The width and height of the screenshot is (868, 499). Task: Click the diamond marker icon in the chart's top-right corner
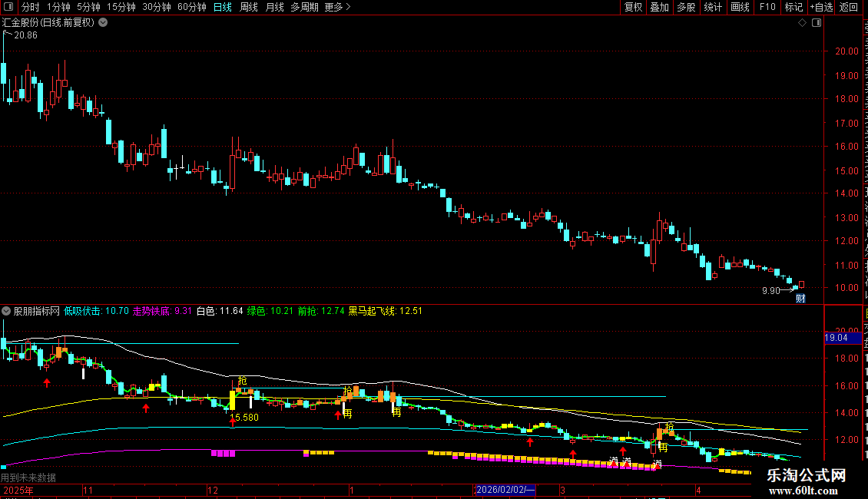click(x=802, y=23)
